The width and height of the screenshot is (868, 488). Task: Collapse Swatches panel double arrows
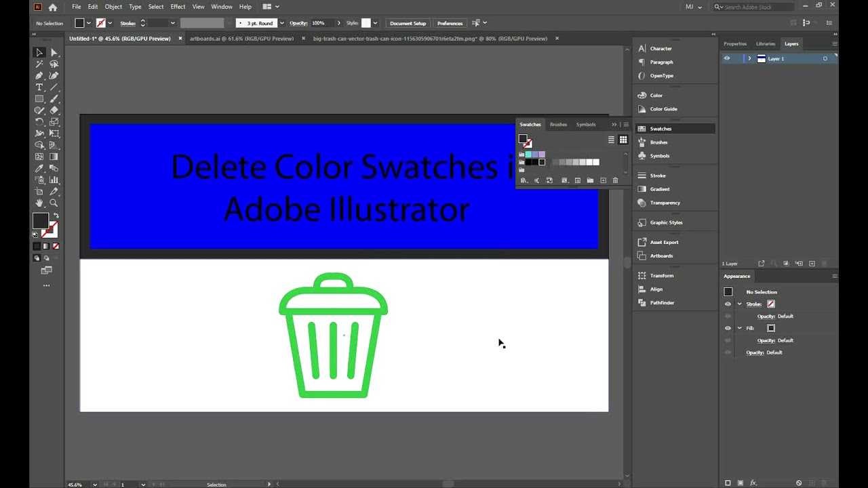tap(614, 125)
